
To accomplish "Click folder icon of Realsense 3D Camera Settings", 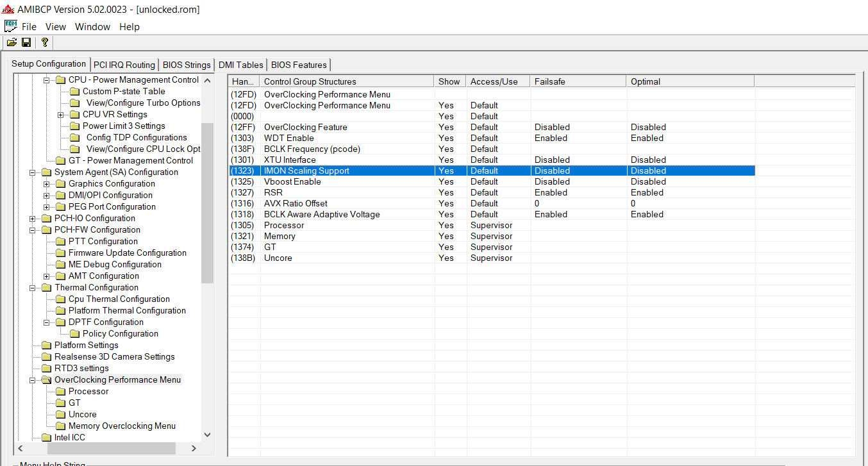I will click(x=46, y=356).
